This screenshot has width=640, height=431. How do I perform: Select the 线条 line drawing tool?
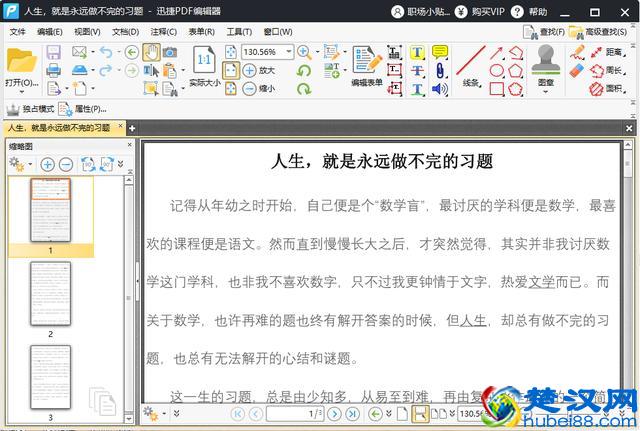pyautogui.click(x=471, y=65)
